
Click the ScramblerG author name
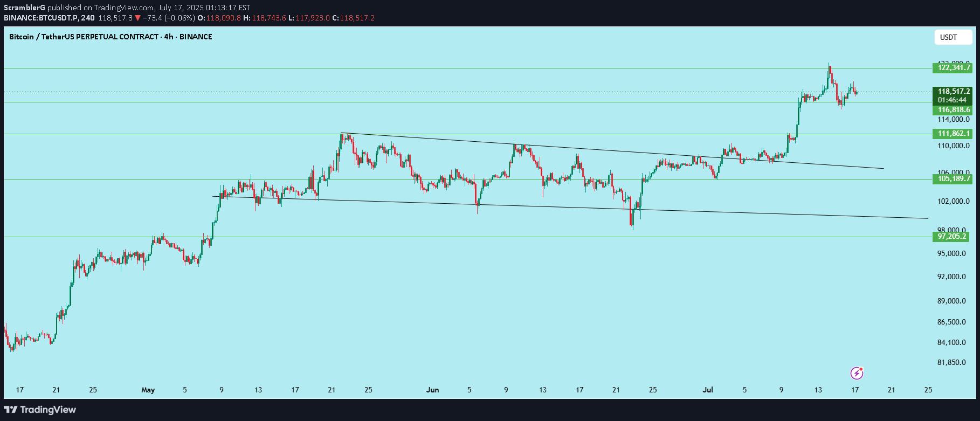click(x=25, y=8)
